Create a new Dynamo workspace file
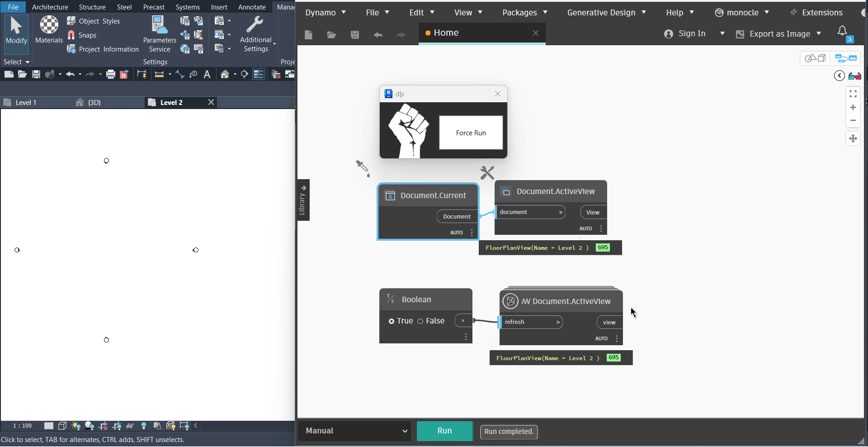 (x=309, y=35)
